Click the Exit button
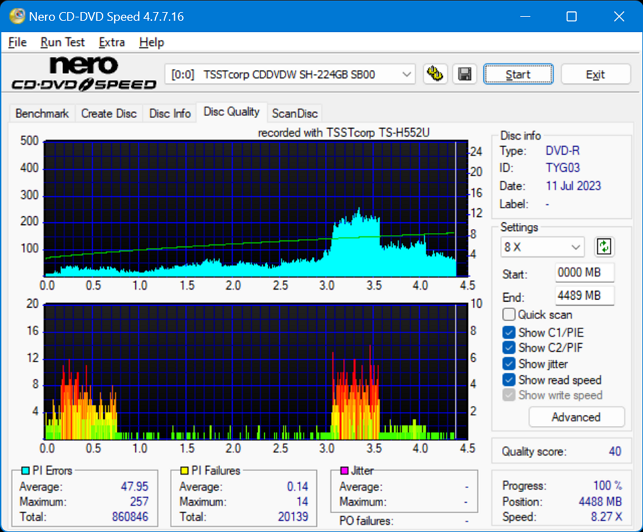Image resolution: width=643 pixels, height=532 pixels. click(x=595, y=74)
